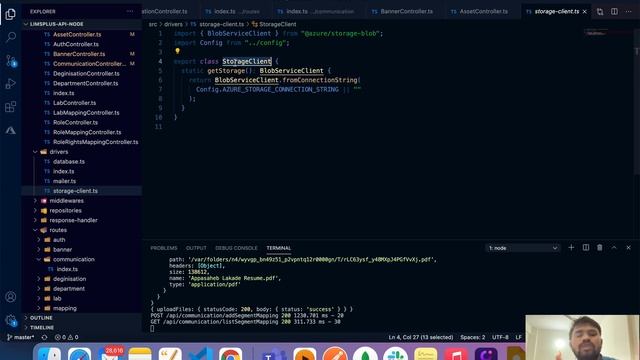Open editor more actions ellipsis
Image resolution: width=640 pixels, height=360 pixels.
point(629,11)
